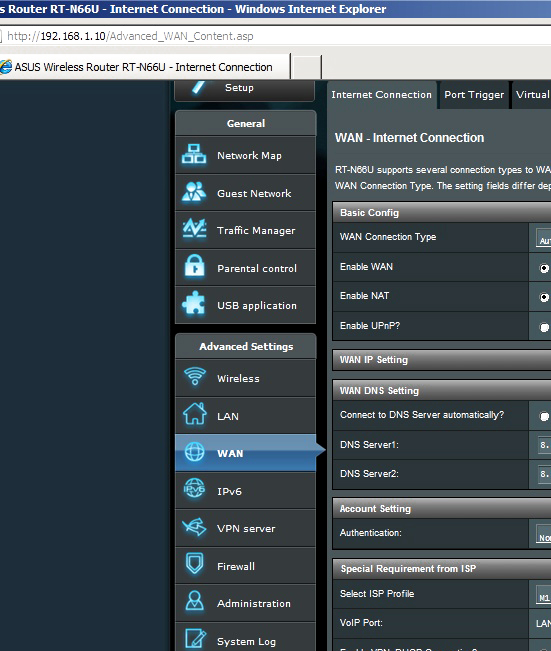The image size is (551, 651).
Task: Select Connect to DNS Server automatically radio
Action: [544, 416]
